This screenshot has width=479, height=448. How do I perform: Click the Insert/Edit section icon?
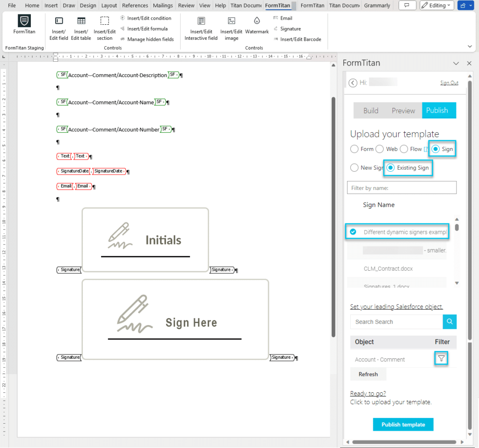(105, 22)
